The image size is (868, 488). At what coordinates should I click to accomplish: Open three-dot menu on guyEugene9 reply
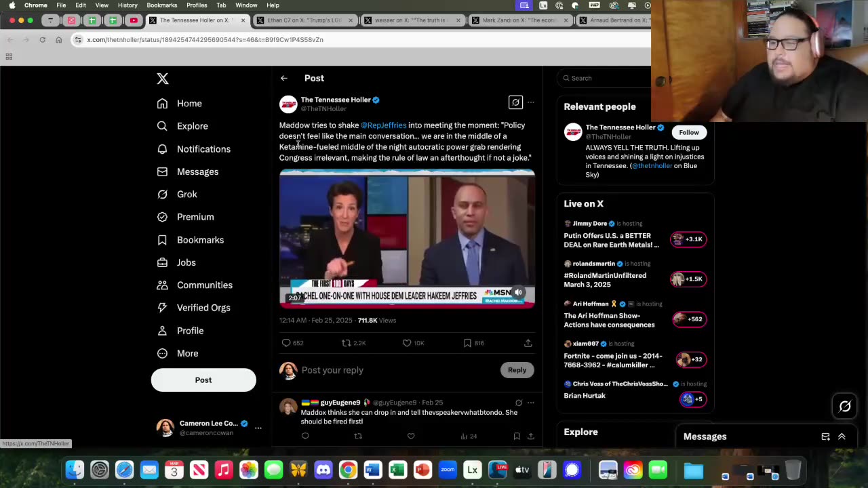click(x=530, y=403)
